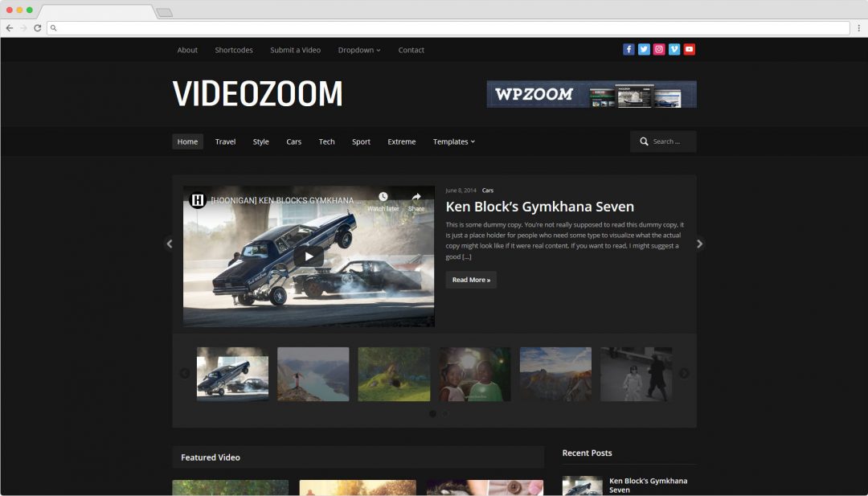Open the Cars category in navigation
Screen dimensions: 868x496
(x=293, y=141)
